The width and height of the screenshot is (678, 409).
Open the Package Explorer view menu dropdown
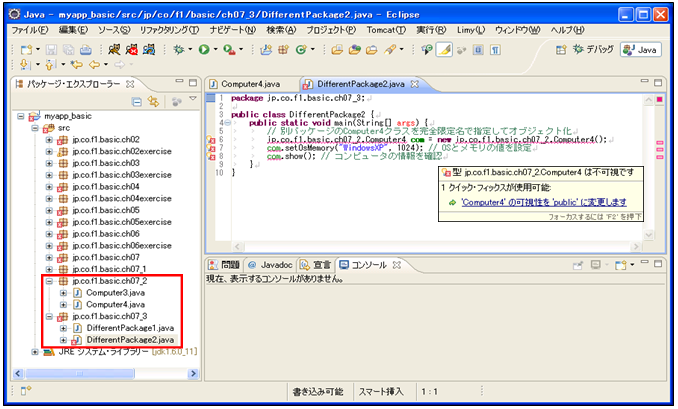193,101
